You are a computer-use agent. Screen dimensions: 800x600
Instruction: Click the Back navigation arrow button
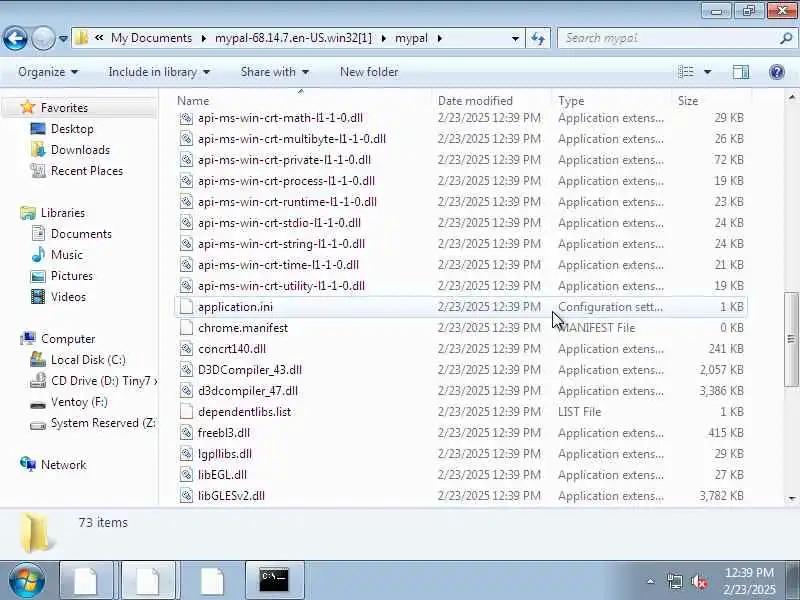(x=15, y=38)
